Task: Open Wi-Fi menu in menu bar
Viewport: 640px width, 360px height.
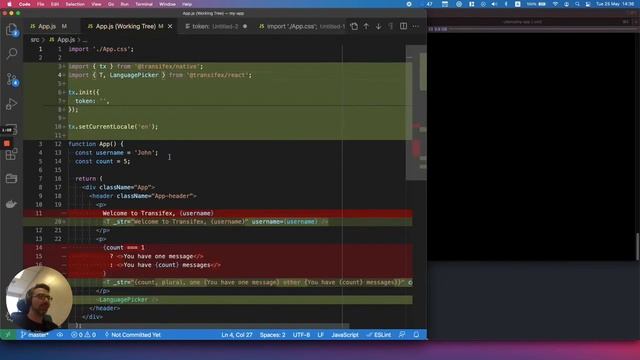Action: [555, 4]
